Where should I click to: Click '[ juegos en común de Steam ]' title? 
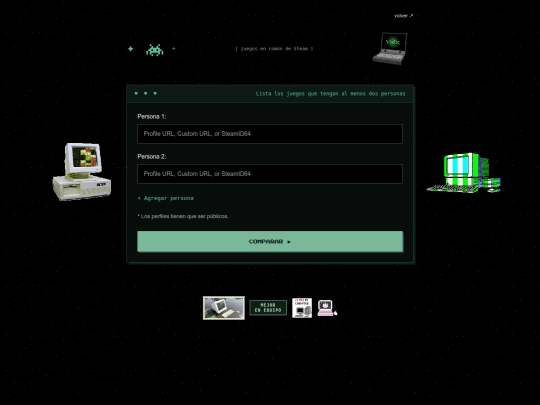tap(274, 49)
